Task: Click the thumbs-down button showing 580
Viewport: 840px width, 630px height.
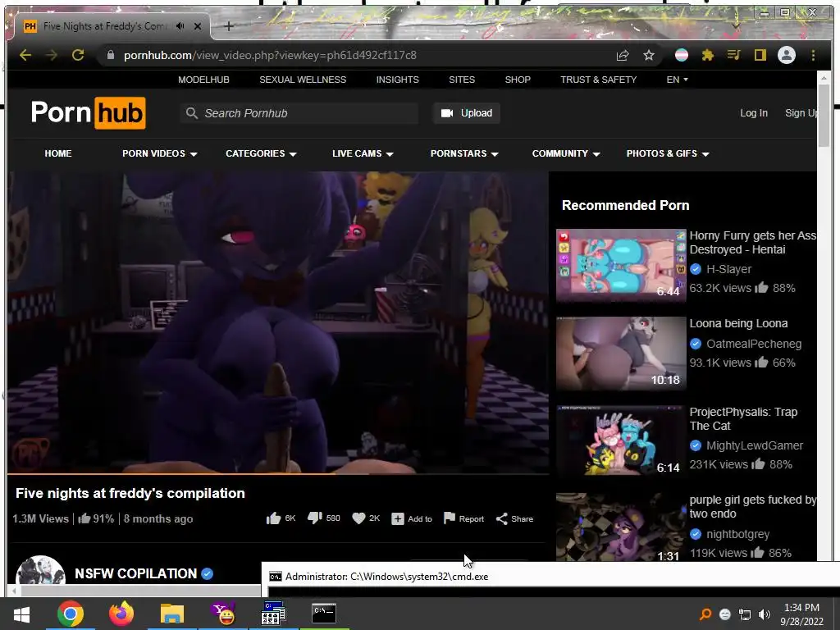Action: tap(323, 518)
